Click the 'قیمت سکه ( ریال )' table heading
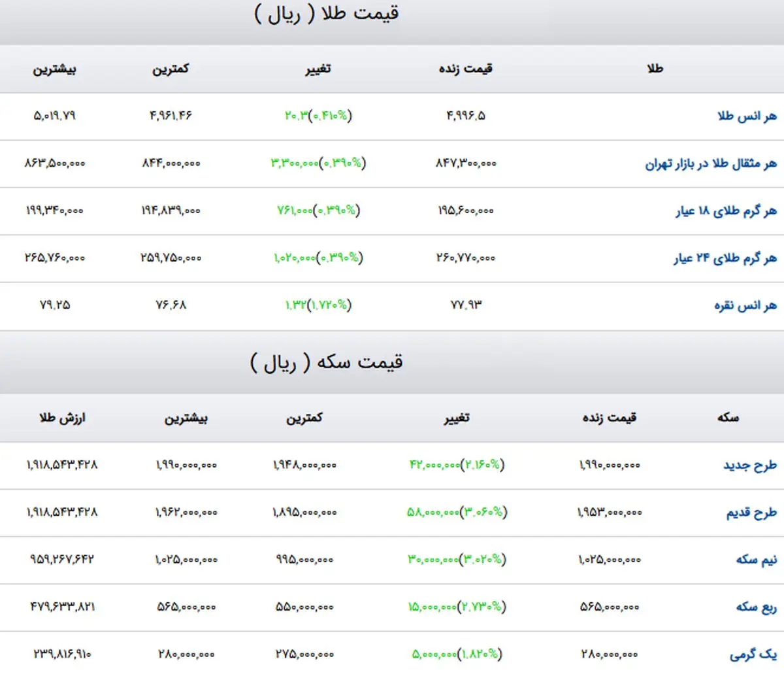Image resolution: width=784 pixels, height=678 pixels. tap(326, 362)
